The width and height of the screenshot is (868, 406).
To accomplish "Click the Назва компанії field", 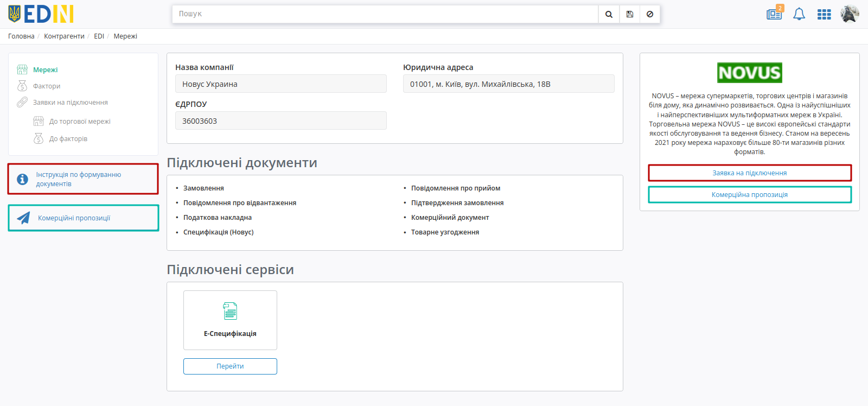I will [281, 84].
